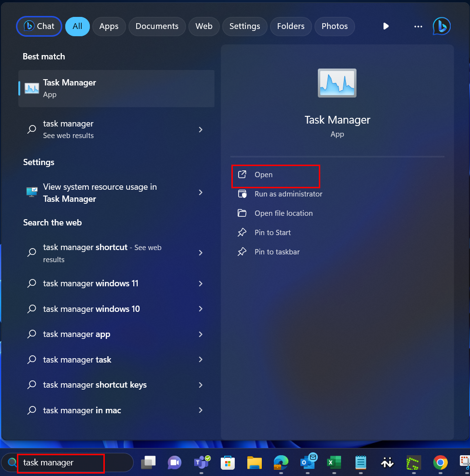
Task: Click the three-dots more options icon
Action: click(418, 27)
